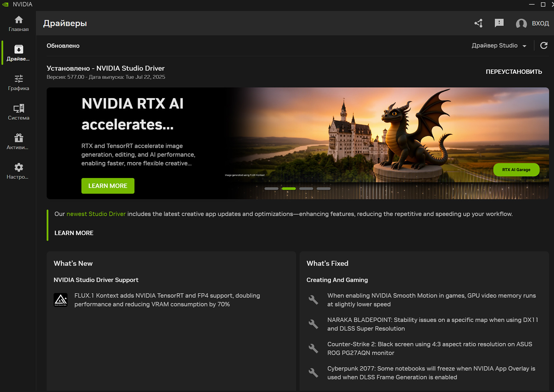Click the What's Fixed heading
The image size is (554, 392).
(327, 263)
